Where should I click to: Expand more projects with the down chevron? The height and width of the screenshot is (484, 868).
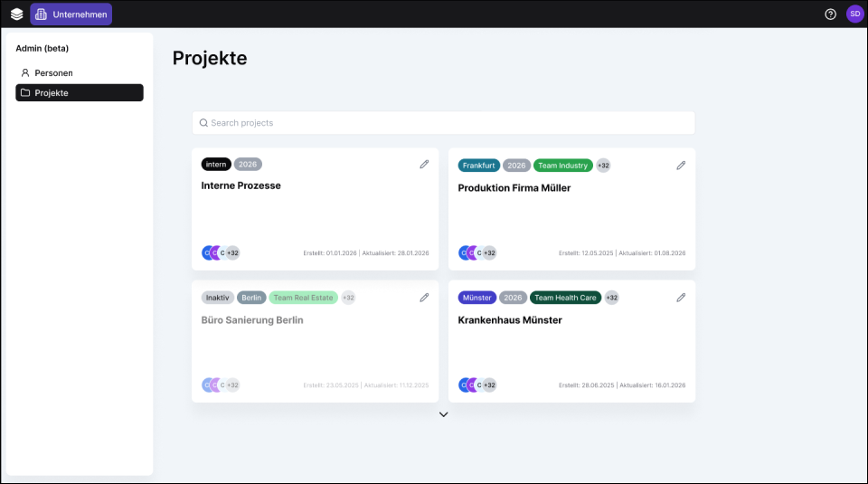[x=443, y=414]
